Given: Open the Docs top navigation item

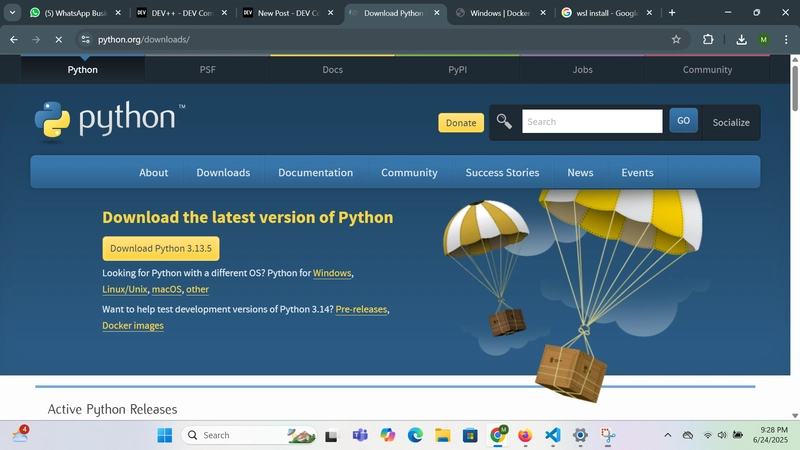Looking at the screenshot, I should click(x=333, y=70).
